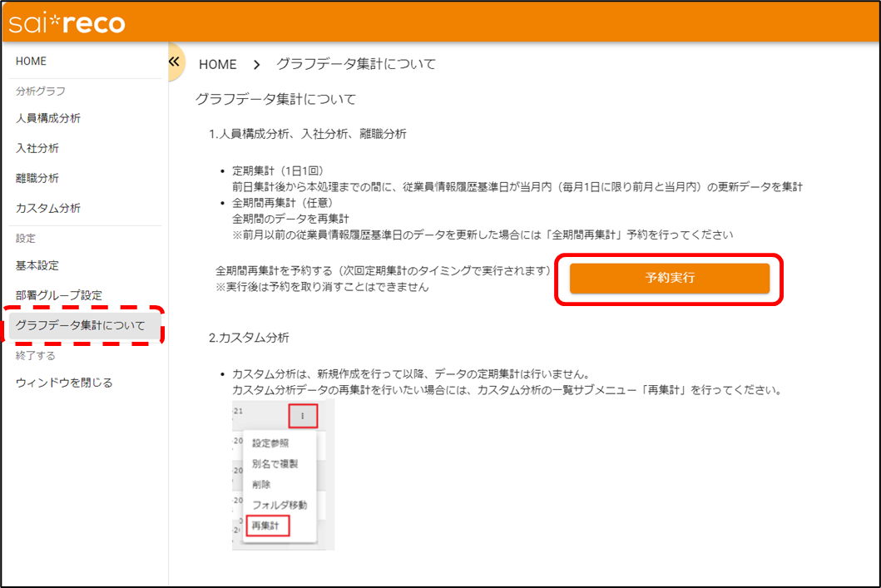Collapse the sidebar with the double-chevron icon
The width and height of the screenshot is (881, 588).
(x=174, y=62)
